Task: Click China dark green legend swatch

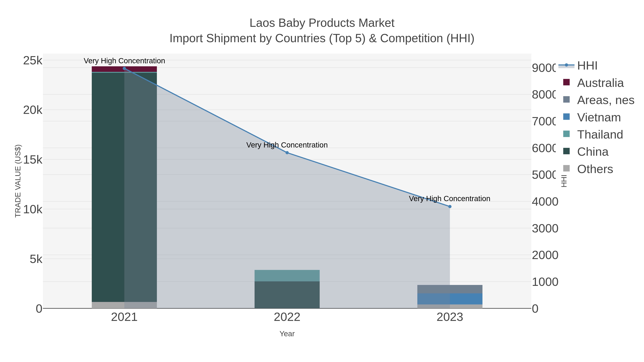Action: pyautogui.click(x=566, y=151)
